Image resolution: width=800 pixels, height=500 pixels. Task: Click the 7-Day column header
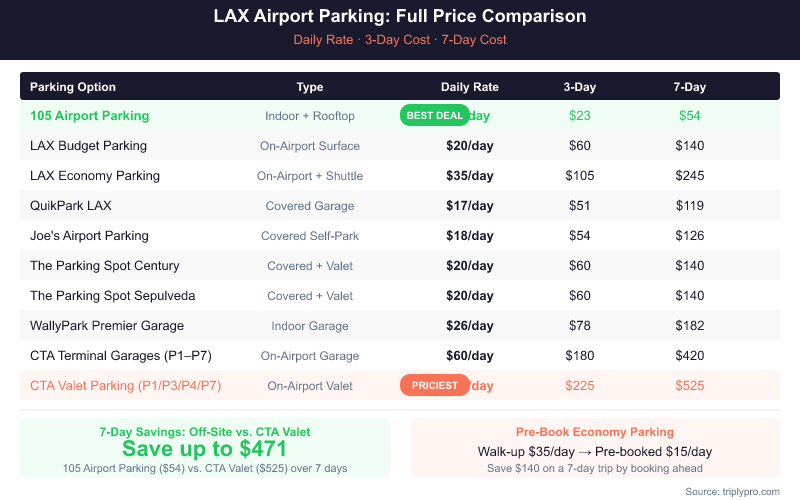pyautogui.click(x=690, y=87)
